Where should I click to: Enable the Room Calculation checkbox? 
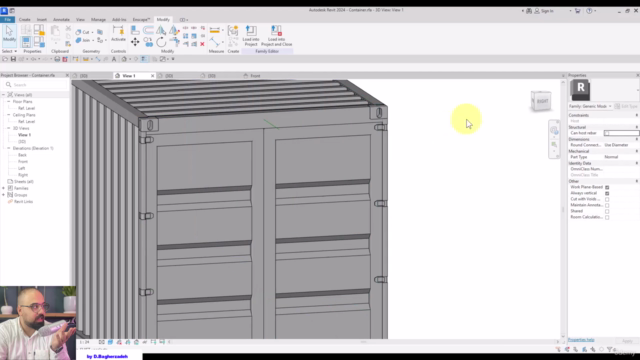click(x=607, y=217)
